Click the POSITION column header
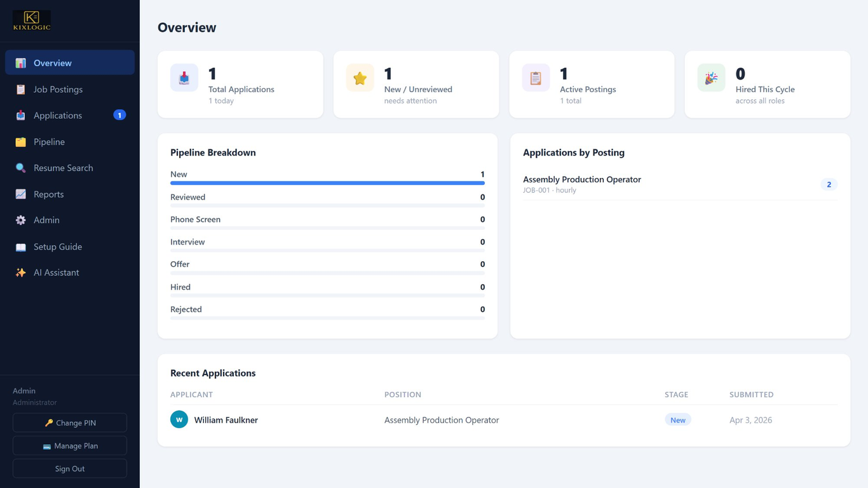 [x=403, y=395]
